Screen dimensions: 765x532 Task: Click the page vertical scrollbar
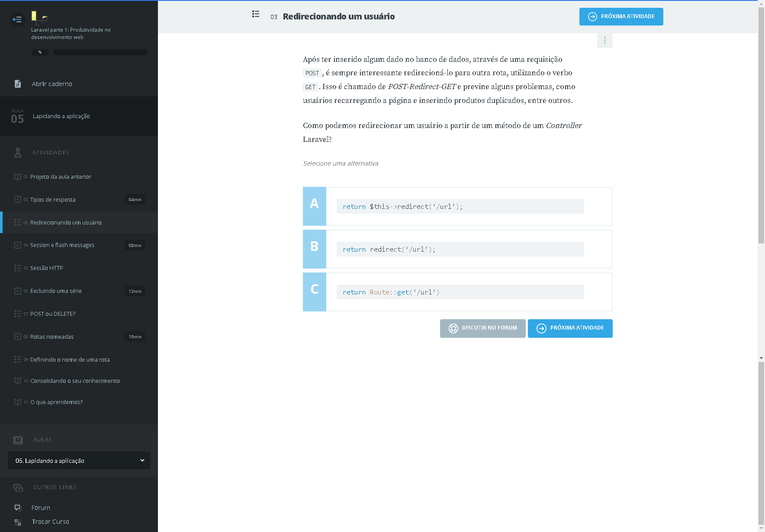pyautogui.click(x=761, y=130)
